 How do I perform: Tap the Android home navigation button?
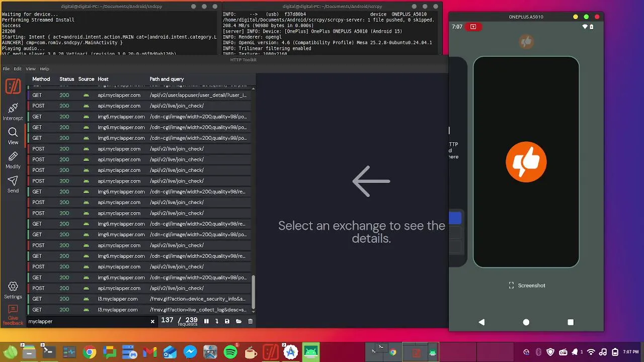[x=526, y=322]
